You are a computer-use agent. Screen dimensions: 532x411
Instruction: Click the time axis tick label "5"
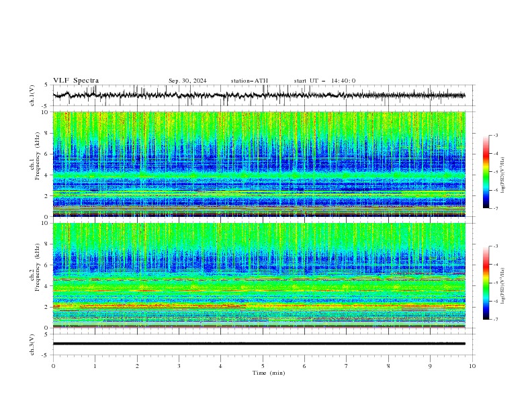pos(263,366)
